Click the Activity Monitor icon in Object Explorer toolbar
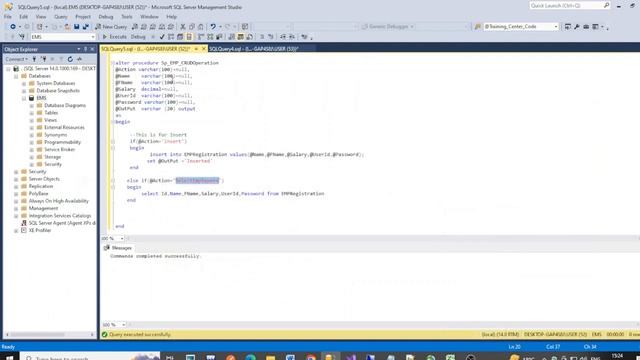Image resolution: width=640 pixels, height=360 pixels. pos(80,59)
